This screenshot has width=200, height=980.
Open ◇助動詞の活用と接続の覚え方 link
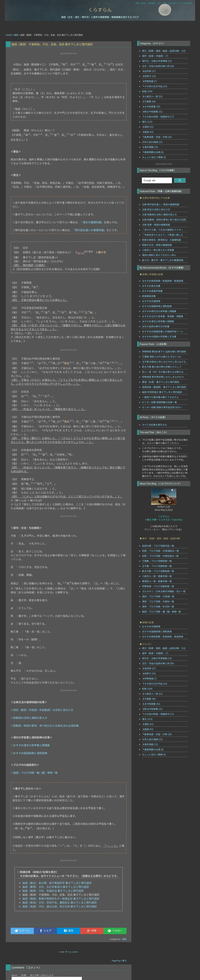(x=29, y=718)
